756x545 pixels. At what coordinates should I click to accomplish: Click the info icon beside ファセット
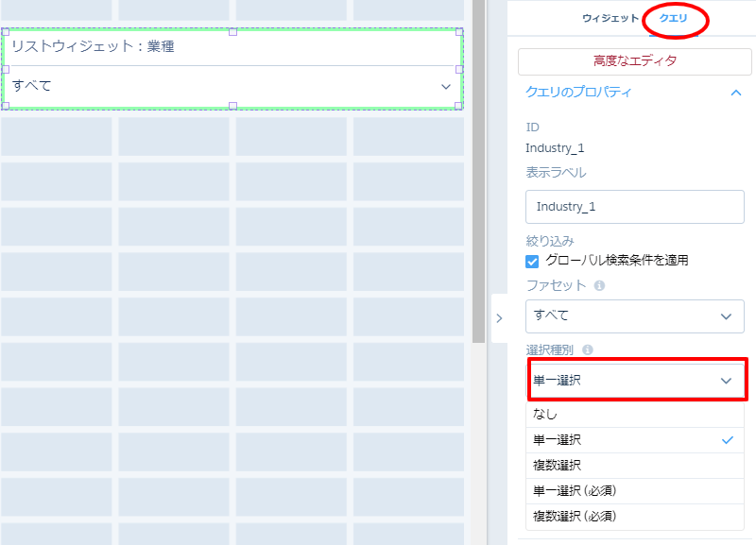coord(599,285)
